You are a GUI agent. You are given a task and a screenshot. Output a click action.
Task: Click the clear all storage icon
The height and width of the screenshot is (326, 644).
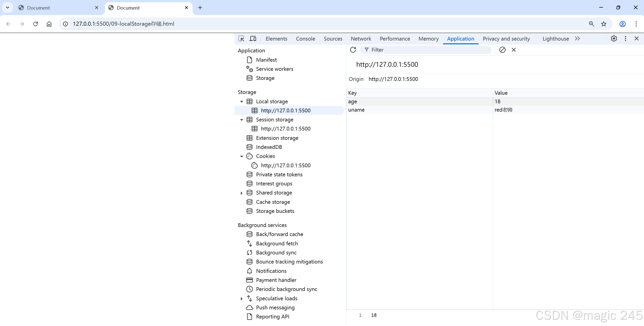tap(502, 50)
